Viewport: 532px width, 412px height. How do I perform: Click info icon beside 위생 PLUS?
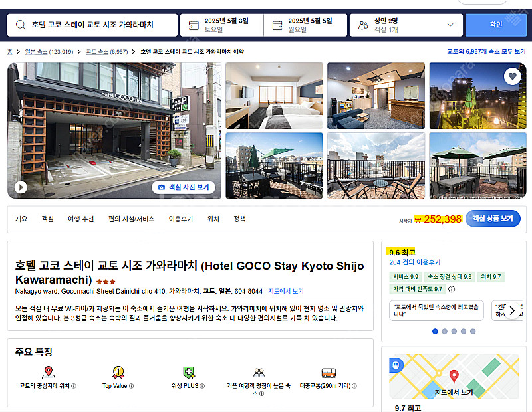[202, 386]
